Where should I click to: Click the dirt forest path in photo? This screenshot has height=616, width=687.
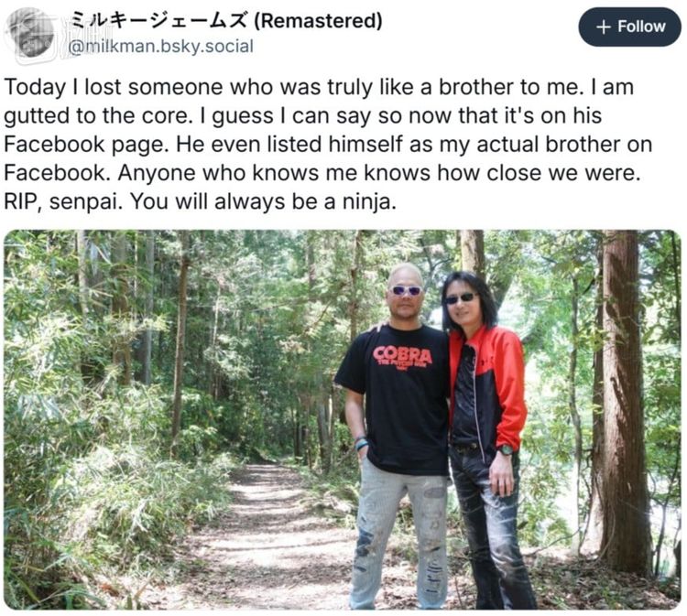pos(272,538)
